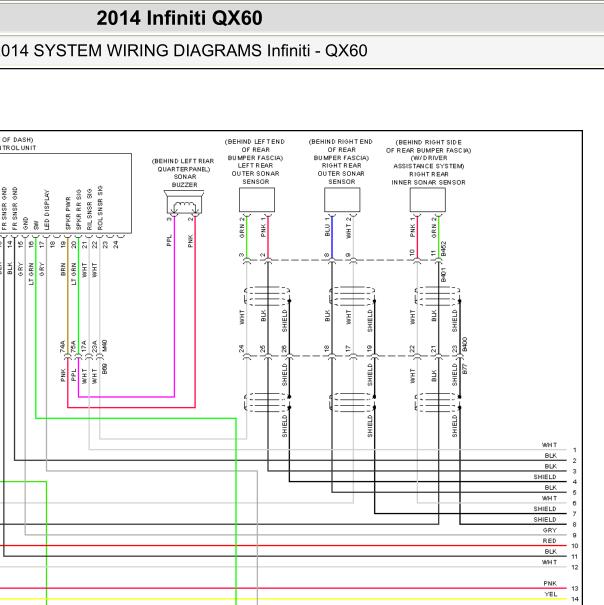Screen dimensions: 604x605
Task: Click the WHT wire label at terminal 1
Action: pos(550,445)
